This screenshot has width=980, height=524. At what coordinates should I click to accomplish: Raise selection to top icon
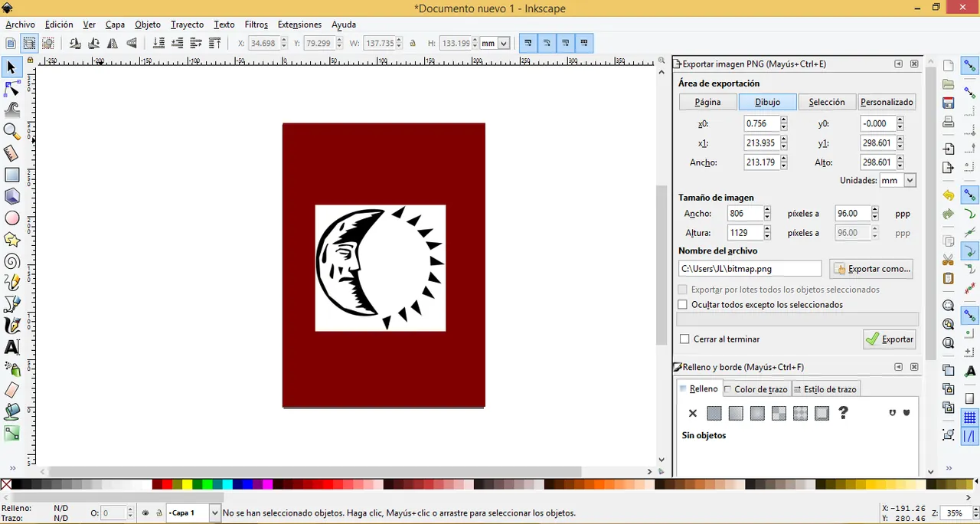coord(215,44)
